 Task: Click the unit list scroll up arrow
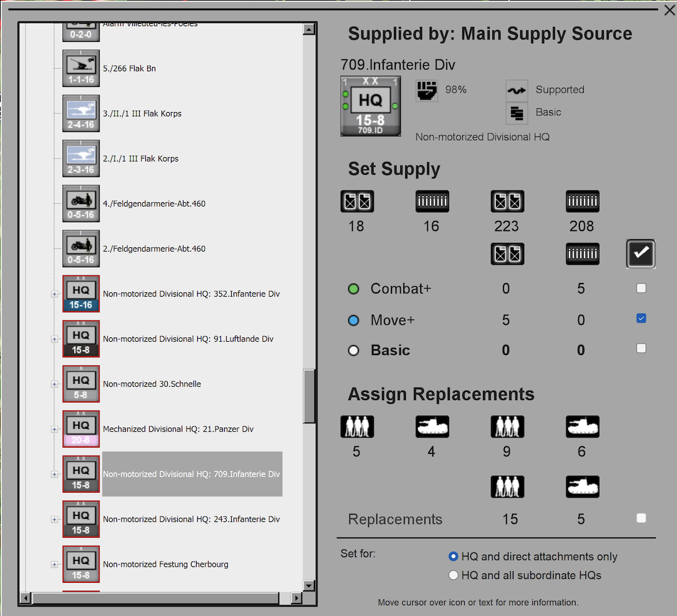pos(309,29)
